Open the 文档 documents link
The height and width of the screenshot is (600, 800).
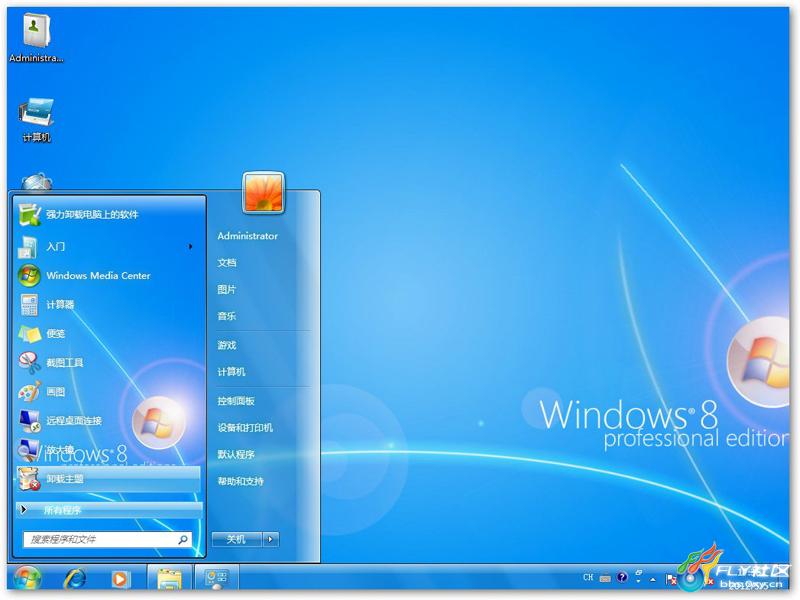[227, 262]
